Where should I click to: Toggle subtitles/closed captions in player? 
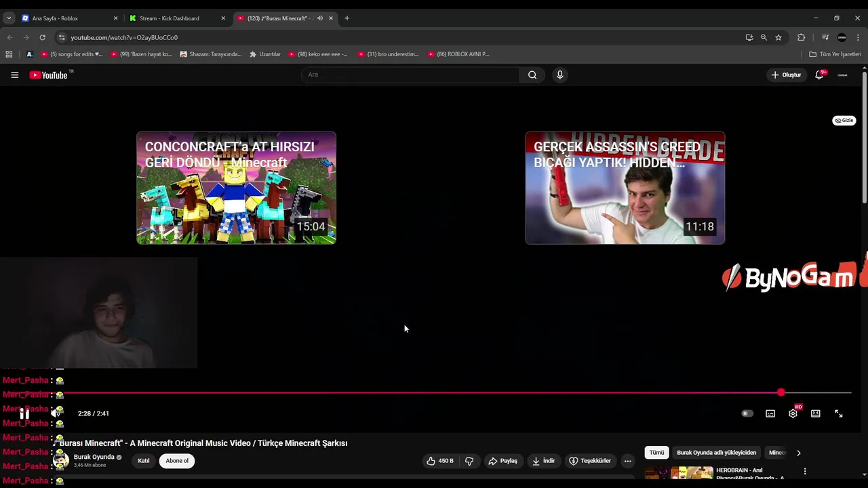pos(770,413)
